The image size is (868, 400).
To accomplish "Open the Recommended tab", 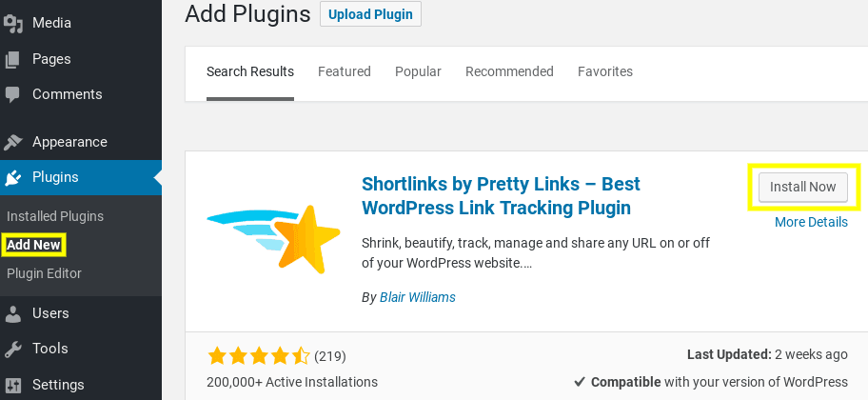I will (x=509, y=71).
